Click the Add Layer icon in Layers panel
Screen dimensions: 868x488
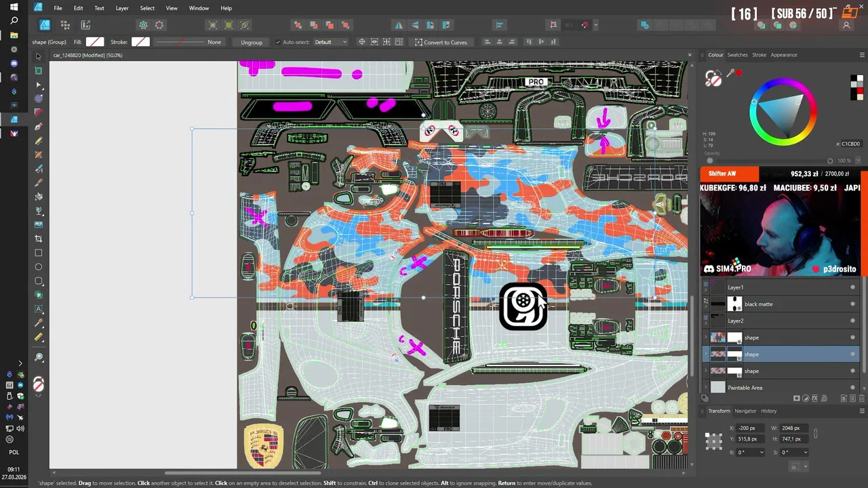[844, 399]
